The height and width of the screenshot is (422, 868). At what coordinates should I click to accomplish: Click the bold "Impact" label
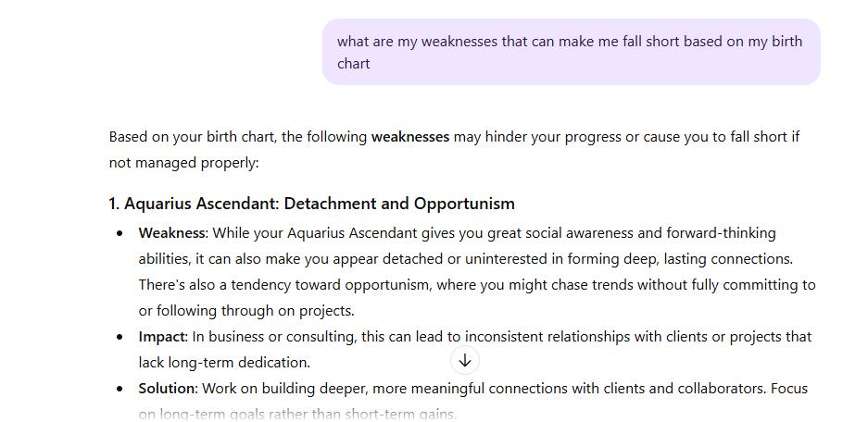coord(161,337)
